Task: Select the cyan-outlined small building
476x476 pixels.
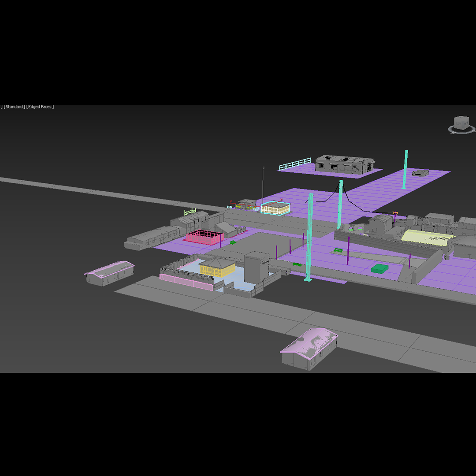Action: (x=275, y=208)
